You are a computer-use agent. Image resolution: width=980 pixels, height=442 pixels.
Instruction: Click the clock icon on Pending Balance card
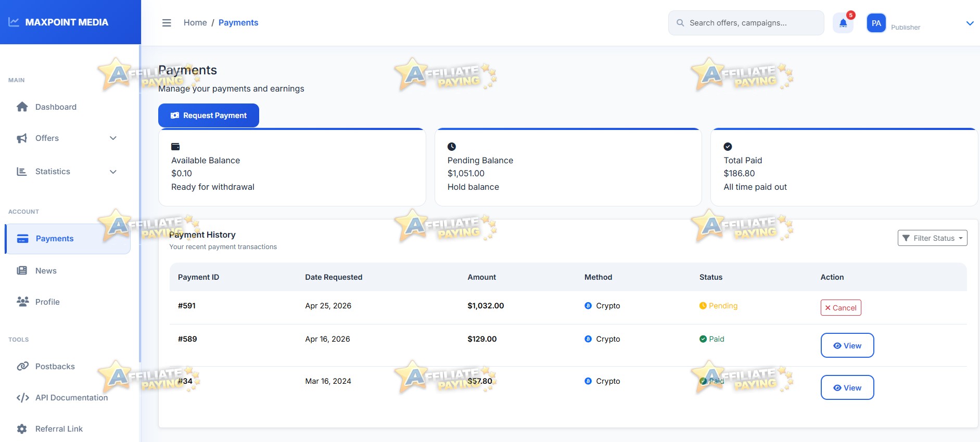click(x=452, y=147)
